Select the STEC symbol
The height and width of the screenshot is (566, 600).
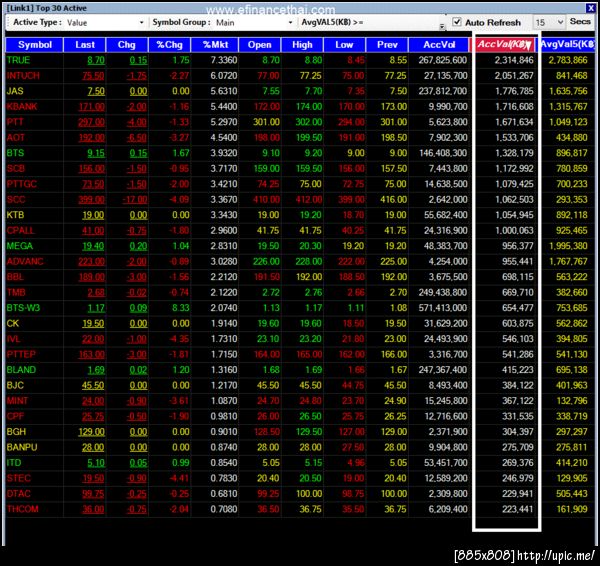point(18,478)
